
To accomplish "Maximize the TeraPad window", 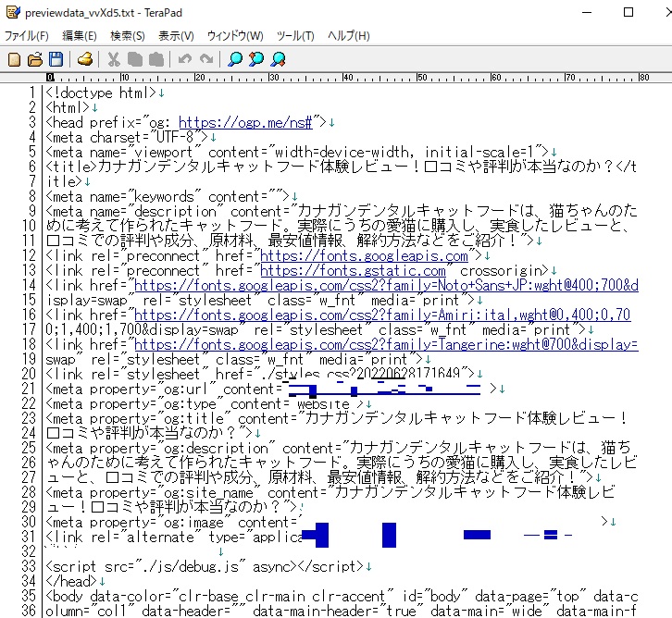I will point(628,12).
